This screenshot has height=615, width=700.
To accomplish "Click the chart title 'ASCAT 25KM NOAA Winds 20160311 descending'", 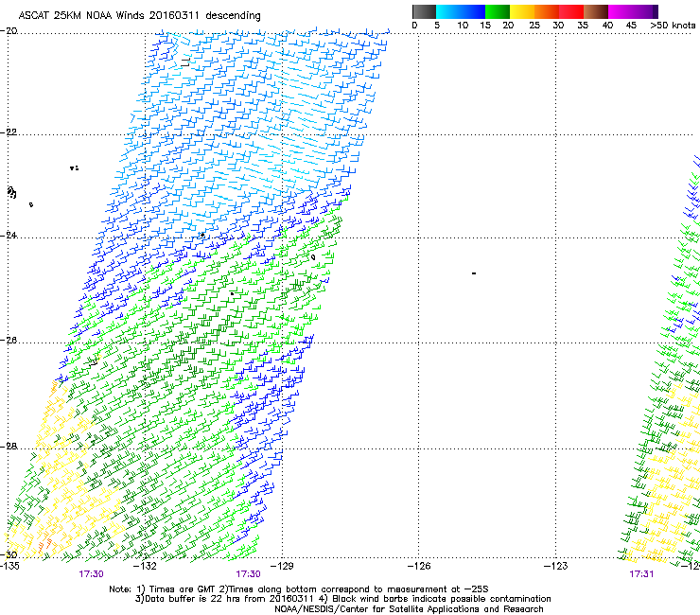I will tap(139, 15).
